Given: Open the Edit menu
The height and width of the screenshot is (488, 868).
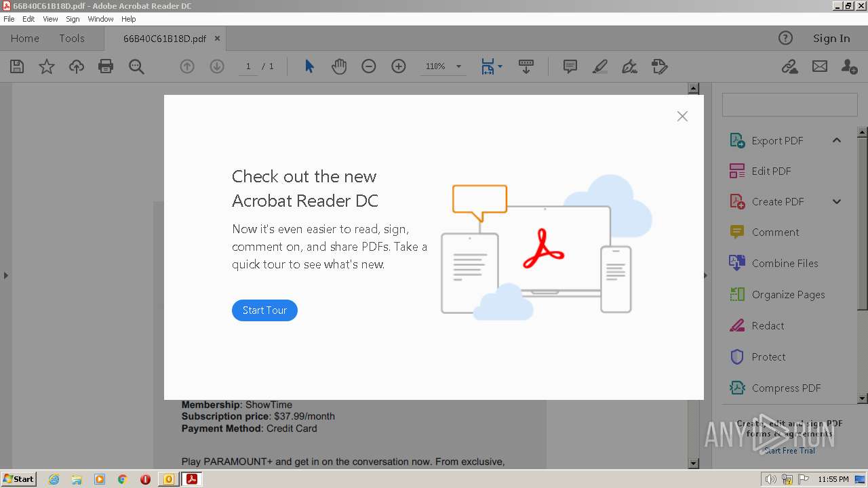Looking at the screenshot, I should click(28, 19).
